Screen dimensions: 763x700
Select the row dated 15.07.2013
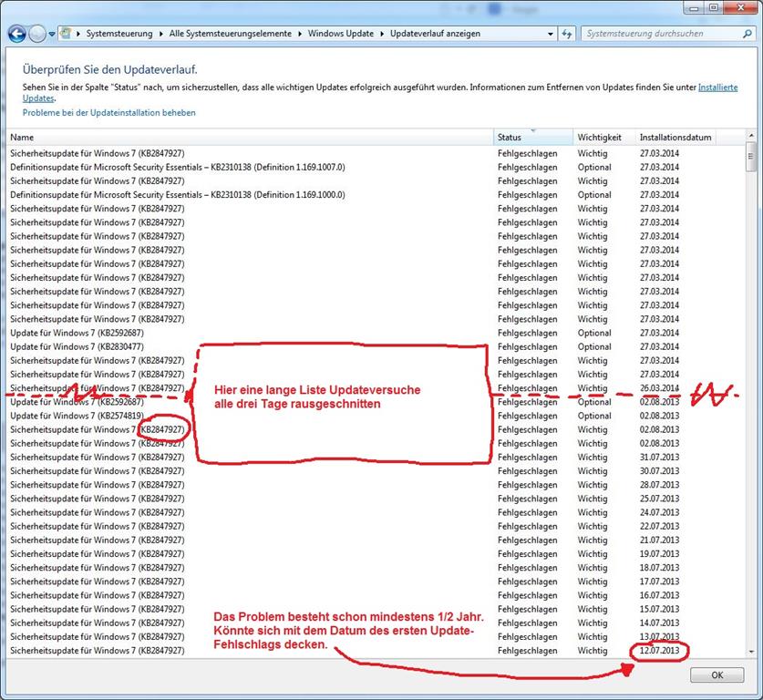click(375, 609)
